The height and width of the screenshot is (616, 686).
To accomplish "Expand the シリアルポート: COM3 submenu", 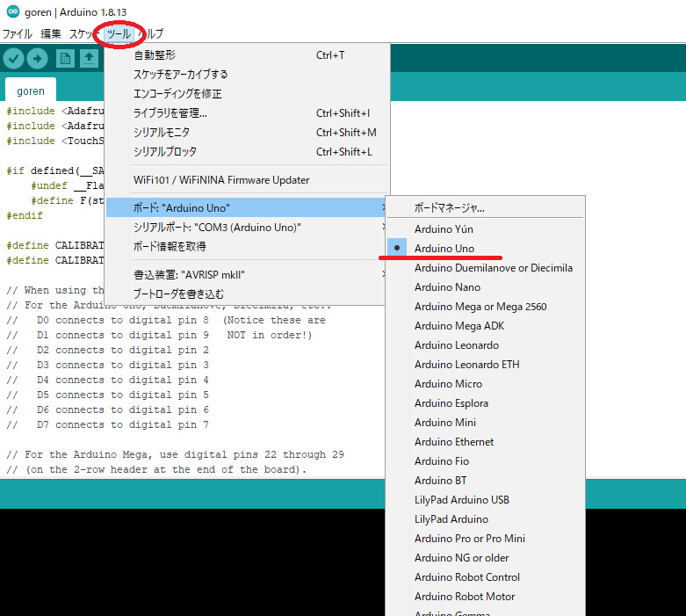I will [x=246, y=228].
